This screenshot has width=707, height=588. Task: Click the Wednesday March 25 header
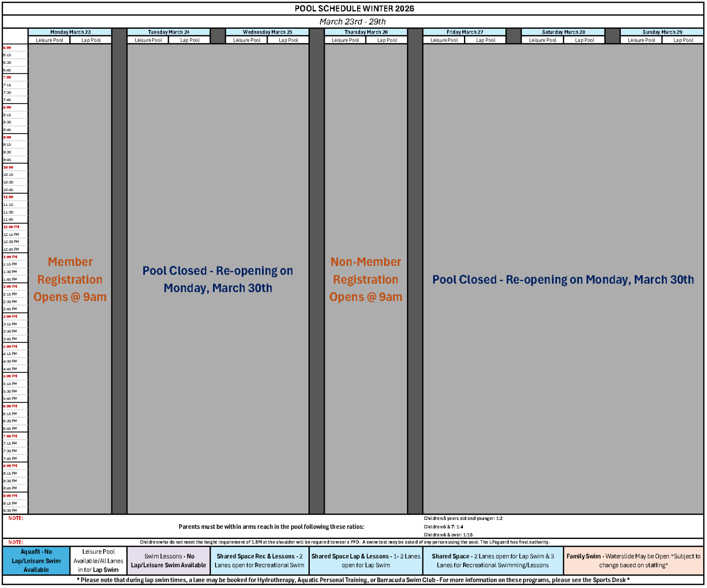(267, 32)
